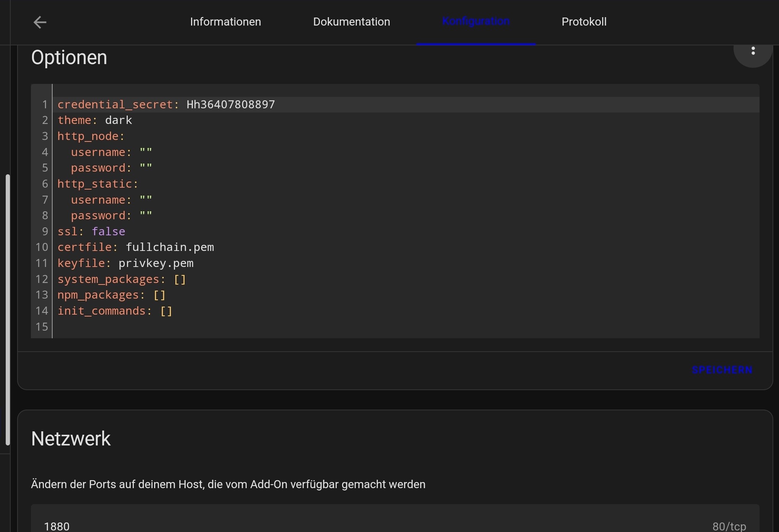Click the ssl: false value
This screenshot has height=532, width=779.
(108, 231)
